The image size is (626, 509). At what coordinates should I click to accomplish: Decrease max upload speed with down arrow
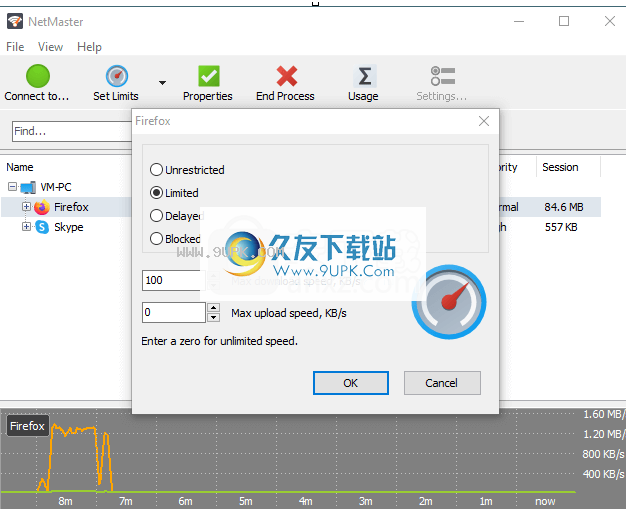214,317
